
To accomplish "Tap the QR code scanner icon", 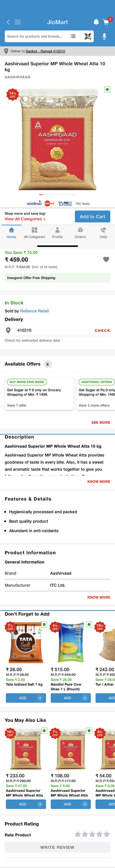I will click(88, 36).
